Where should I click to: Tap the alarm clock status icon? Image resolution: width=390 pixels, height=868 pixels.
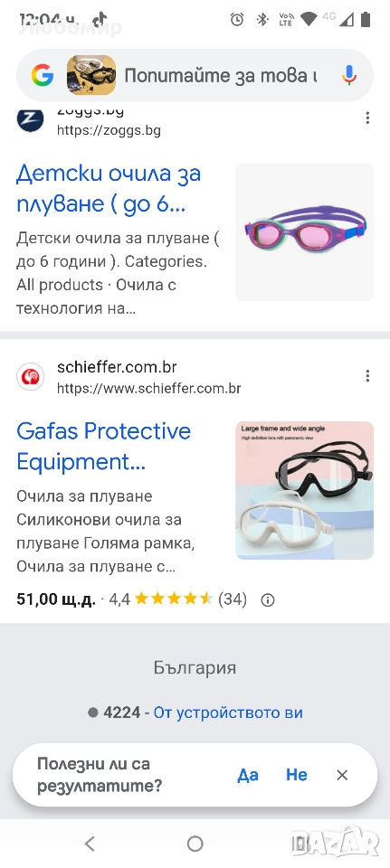tap(237, 20)
